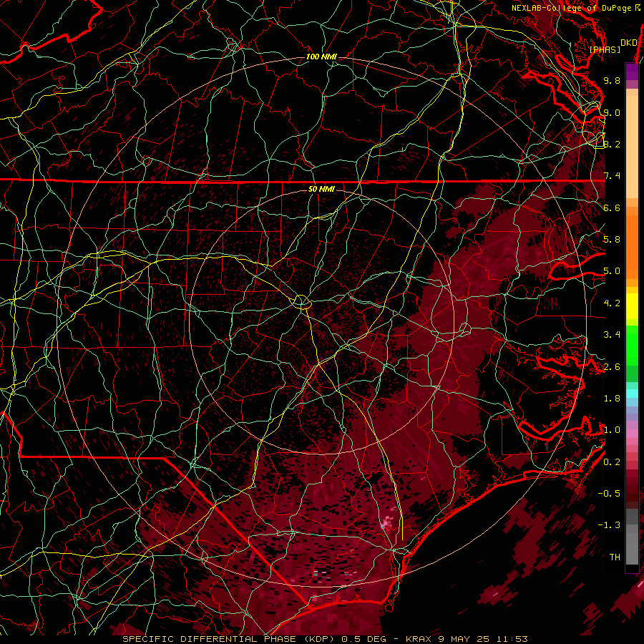Click the 8.2 scale value
Viewport: 644px width, 644px height.
click(612, 144)
